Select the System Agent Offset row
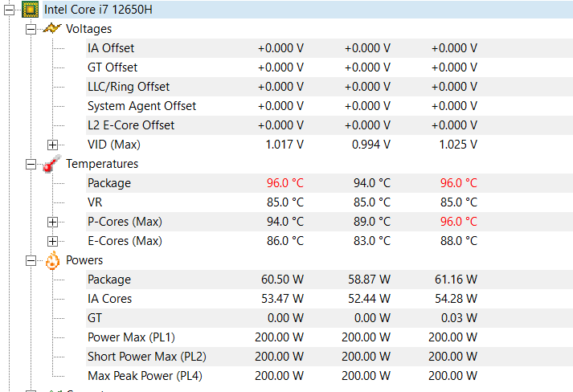This screenshot has width=573, height=392. click(x=329, y=106)
